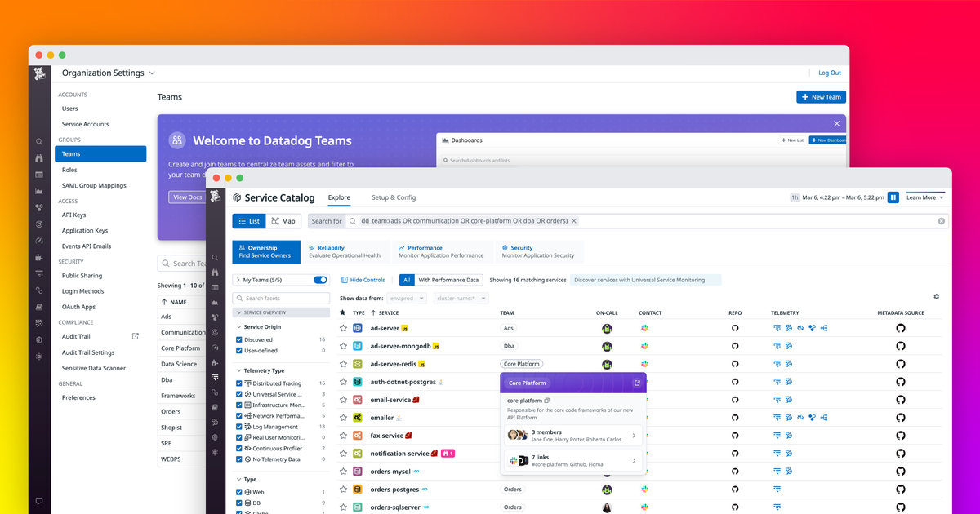
Task: Select With Performance Data view
Action: pyautogui.click(x=450, y=280)
